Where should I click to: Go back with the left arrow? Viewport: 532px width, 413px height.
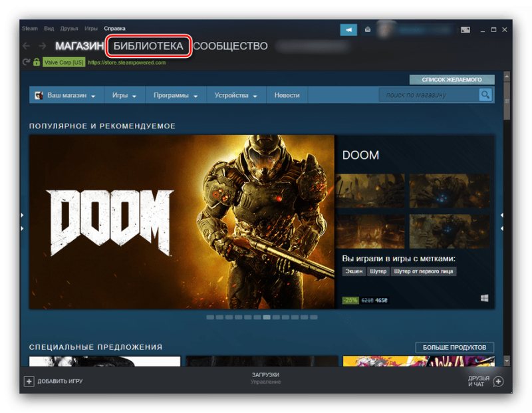coord(27,46)
